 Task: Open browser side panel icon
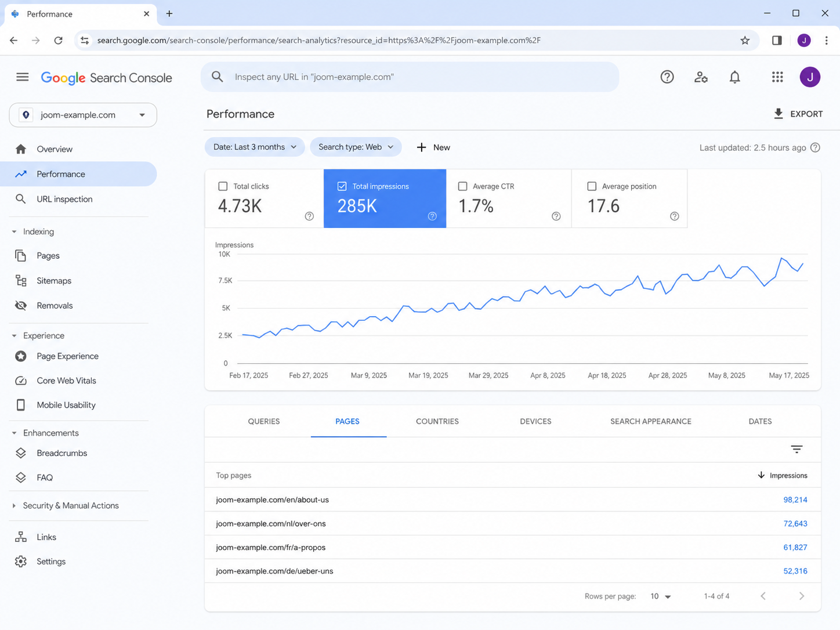click(x=777, y=41)
